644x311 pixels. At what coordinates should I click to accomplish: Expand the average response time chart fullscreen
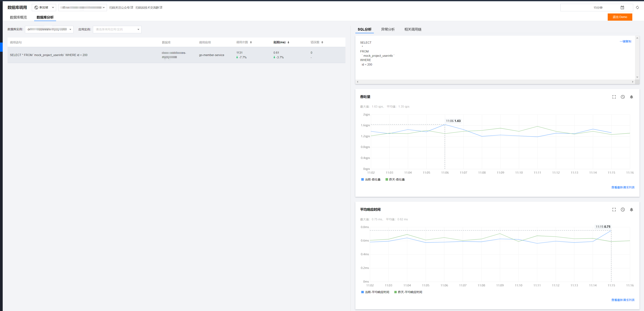tap(614, 210)
